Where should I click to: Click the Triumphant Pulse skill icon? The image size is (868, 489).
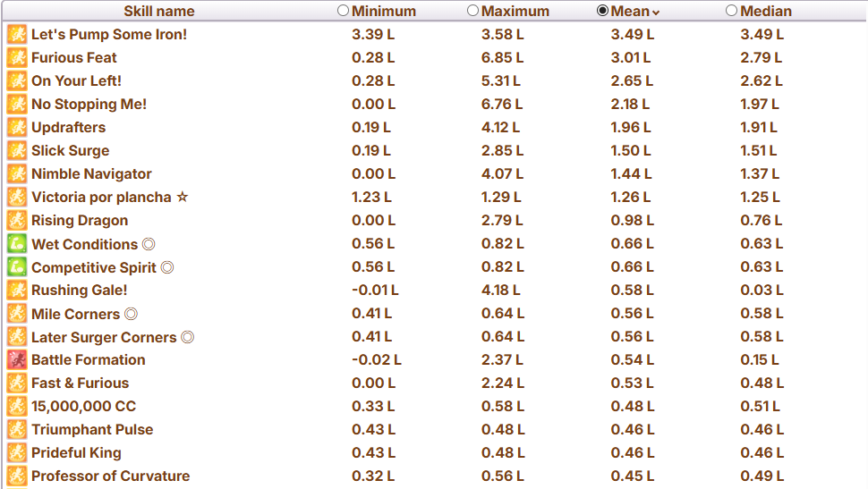click(x=17, y=429)
